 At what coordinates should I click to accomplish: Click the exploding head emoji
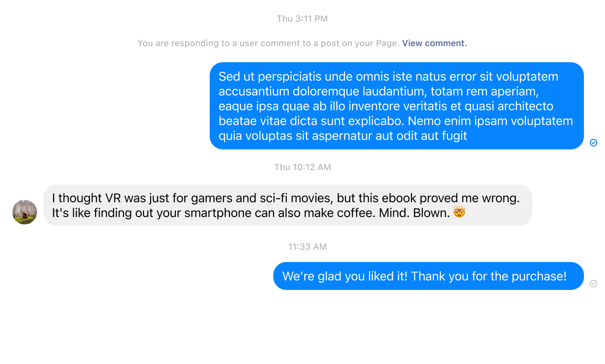[x=459, y=212]
